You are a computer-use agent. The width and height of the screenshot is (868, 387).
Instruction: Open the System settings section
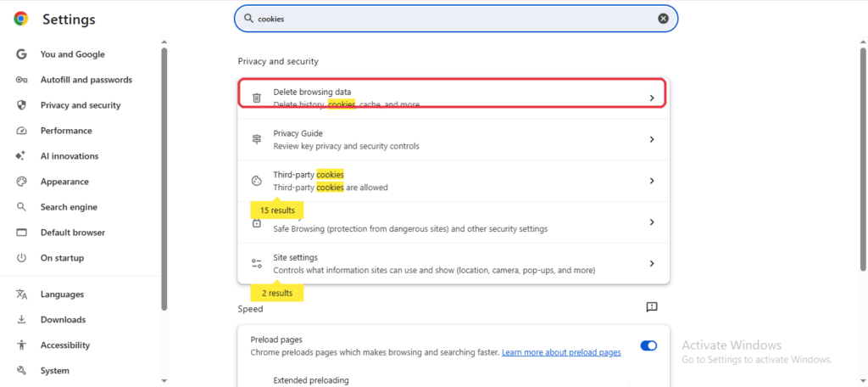55,370
